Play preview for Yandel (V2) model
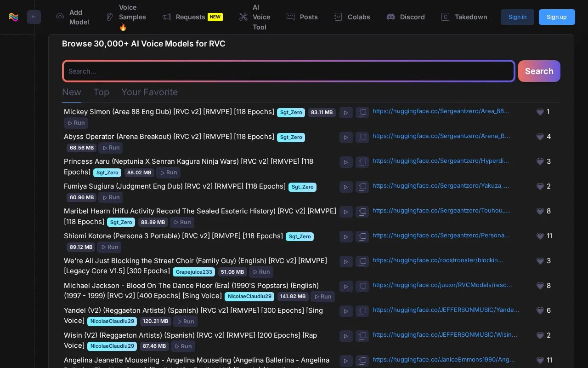The width and height of the screenshot is (588, 368). [346, 311]
